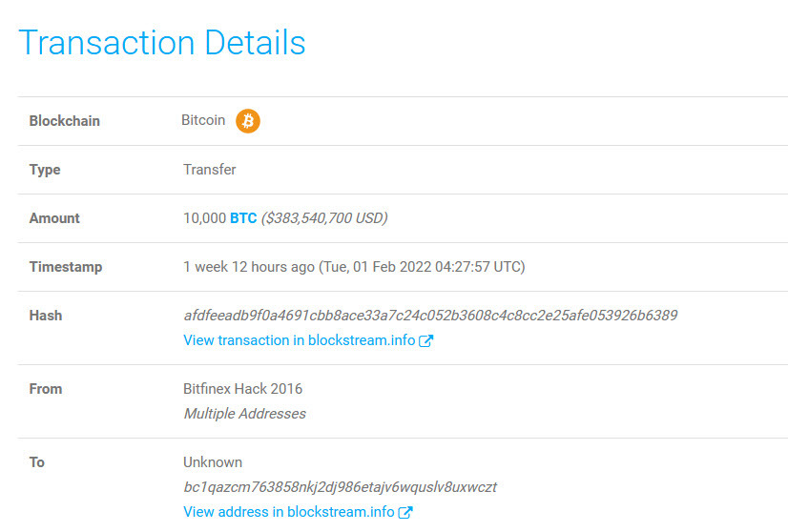Click external-link icon beside View address
Viewport: 788px width, 532px height.
tap(405, 512)
